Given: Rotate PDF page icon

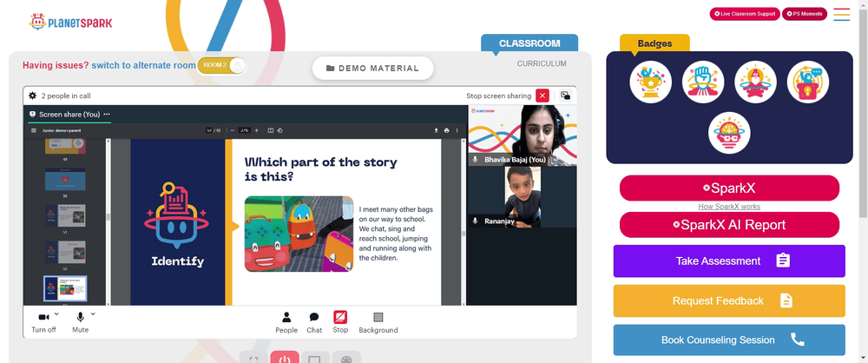Looking at the screenshot, I should tap(279, 130).
